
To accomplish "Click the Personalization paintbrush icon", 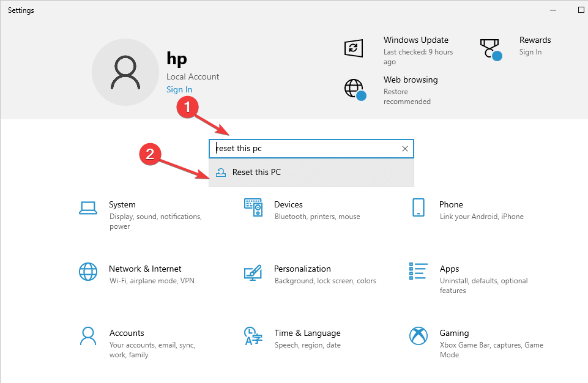I will 253,273.
